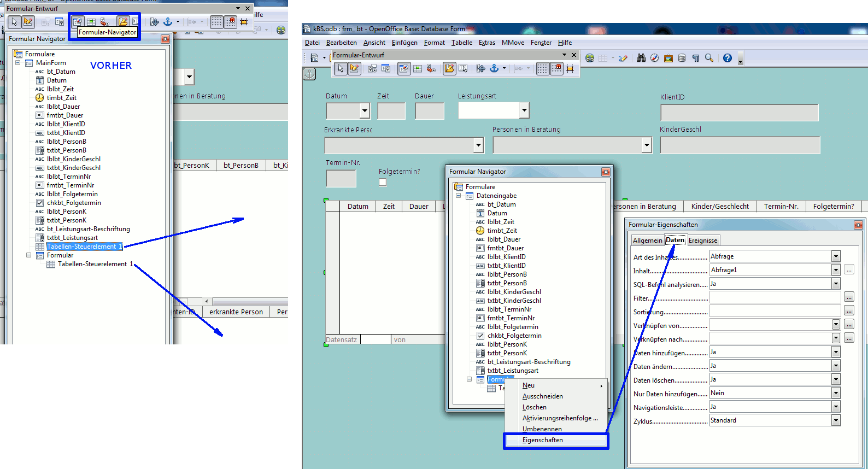Open the Navigationsleiste dropdown

click(x=835, y=407)
